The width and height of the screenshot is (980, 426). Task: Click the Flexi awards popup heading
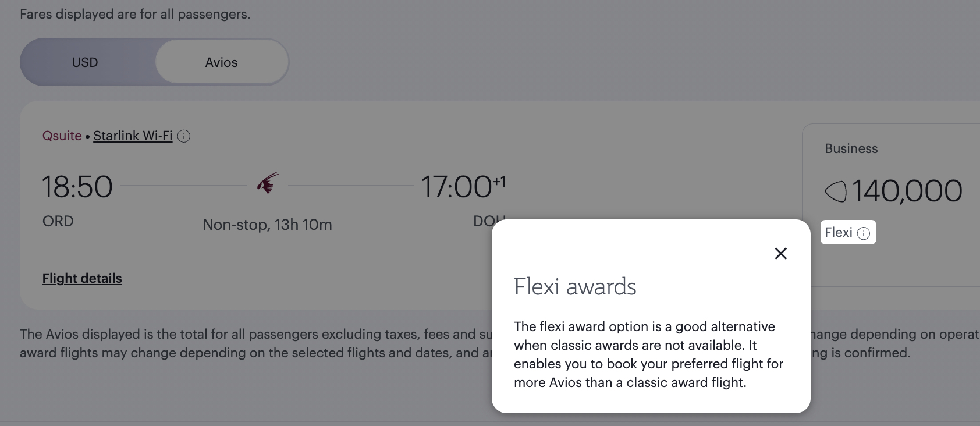(575, 286)
